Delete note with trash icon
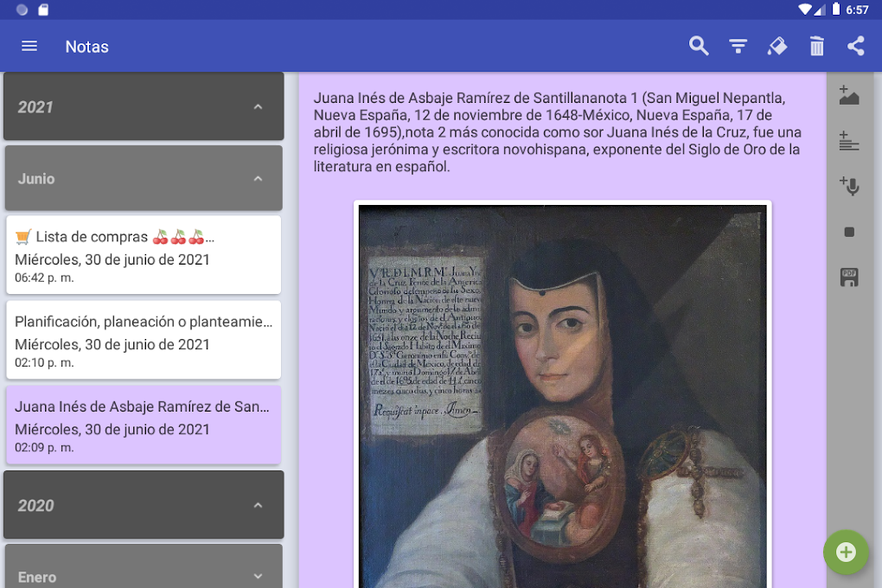Screen dimensions: 882x588 [817, 46]
